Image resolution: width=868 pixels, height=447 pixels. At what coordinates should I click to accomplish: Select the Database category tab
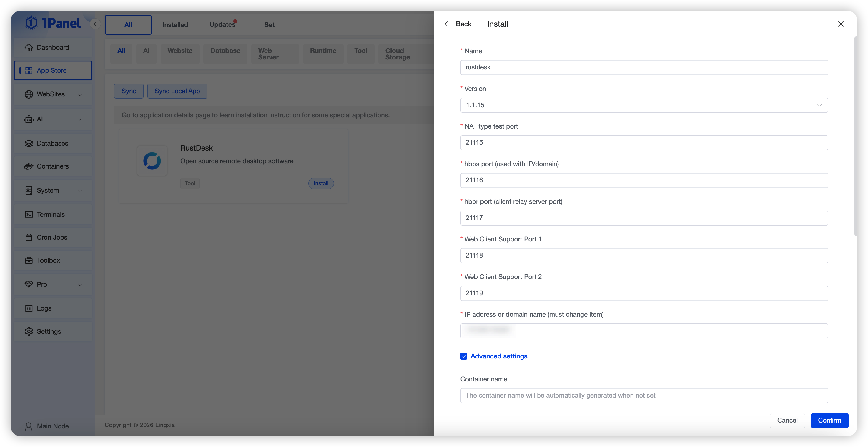pos(225,51)
